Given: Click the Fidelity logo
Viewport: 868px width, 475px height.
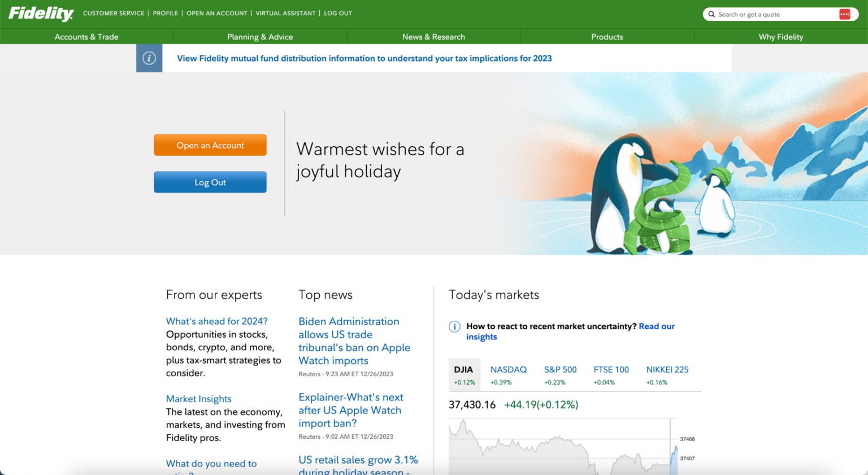Looking at the screenshot, I should point(41,14).
